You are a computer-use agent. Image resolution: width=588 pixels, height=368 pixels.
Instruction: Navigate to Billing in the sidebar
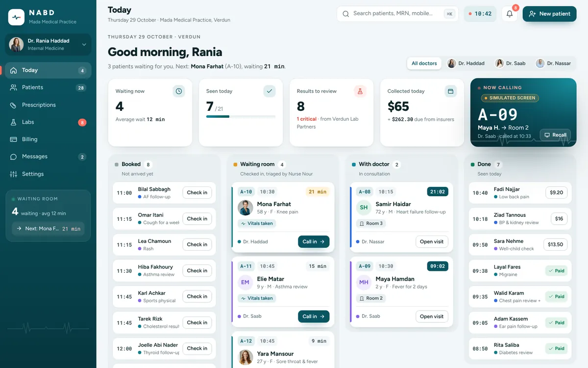coord(48,139)
